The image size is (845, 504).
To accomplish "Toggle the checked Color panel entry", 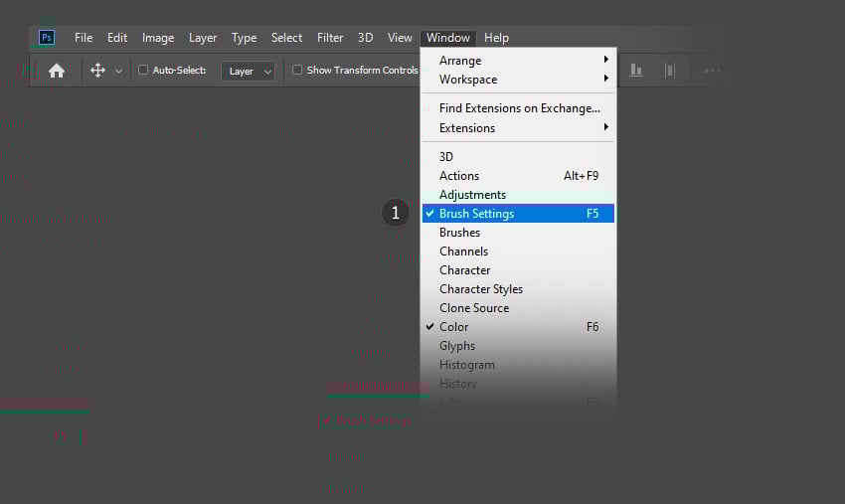I will [x=518, y=327].
